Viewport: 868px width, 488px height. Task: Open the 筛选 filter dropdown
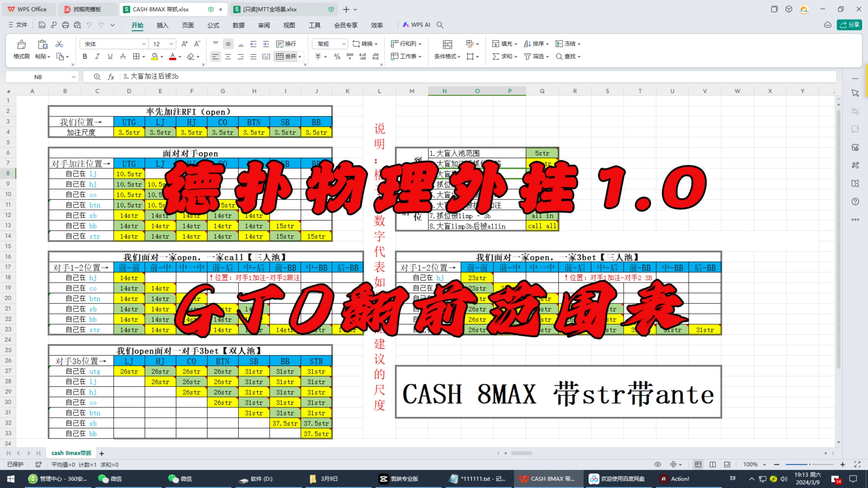[536, 56]
